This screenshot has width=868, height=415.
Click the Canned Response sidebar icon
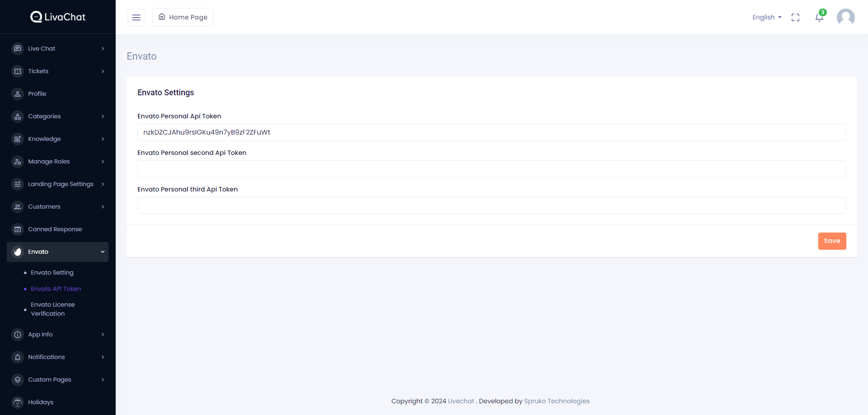18,229
